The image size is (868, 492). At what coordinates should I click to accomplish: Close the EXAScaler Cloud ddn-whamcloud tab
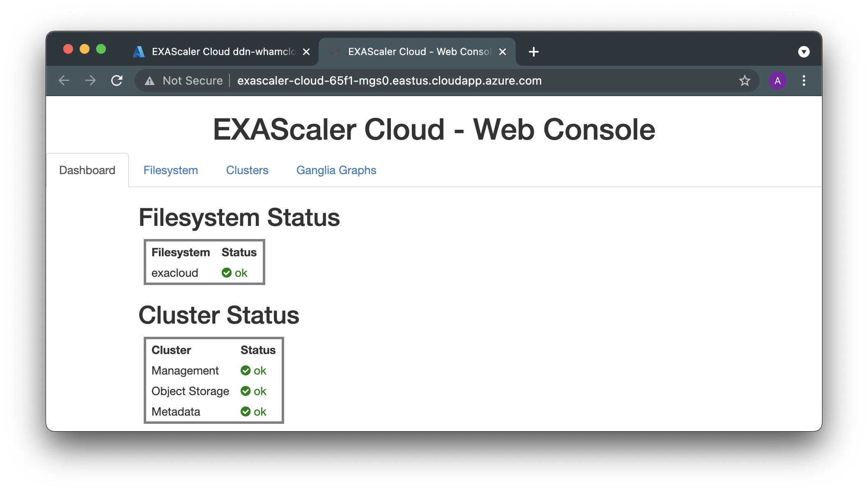(x=306, y=52)
